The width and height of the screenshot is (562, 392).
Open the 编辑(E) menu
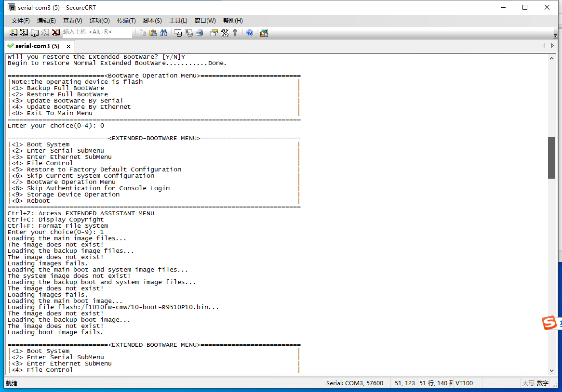coord(46,21)
